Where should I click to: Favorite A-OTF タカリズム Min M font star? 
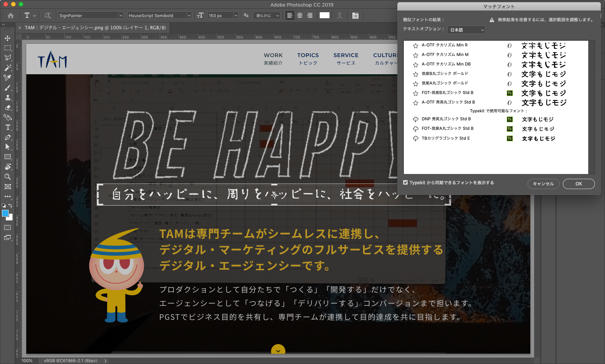(416, 55)
